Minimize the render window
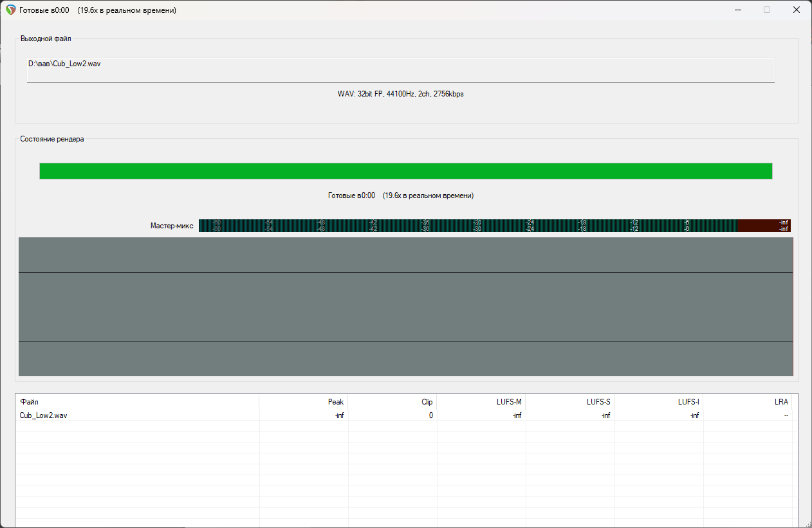812x528 pixels. point(737,10)
